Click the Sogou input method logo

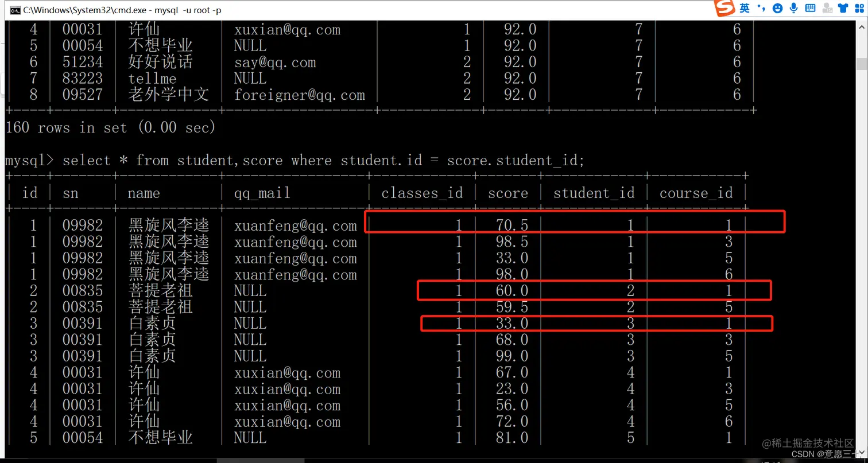(x=725, y=9)
